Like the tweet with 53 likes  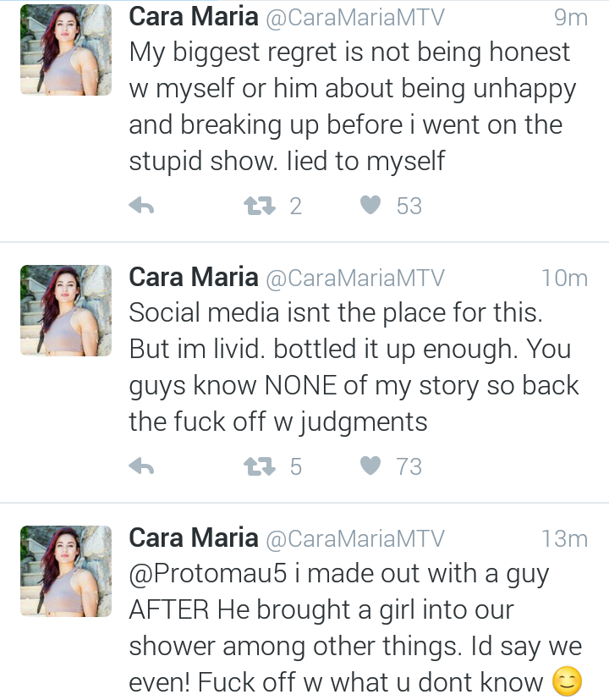(370, 206)
